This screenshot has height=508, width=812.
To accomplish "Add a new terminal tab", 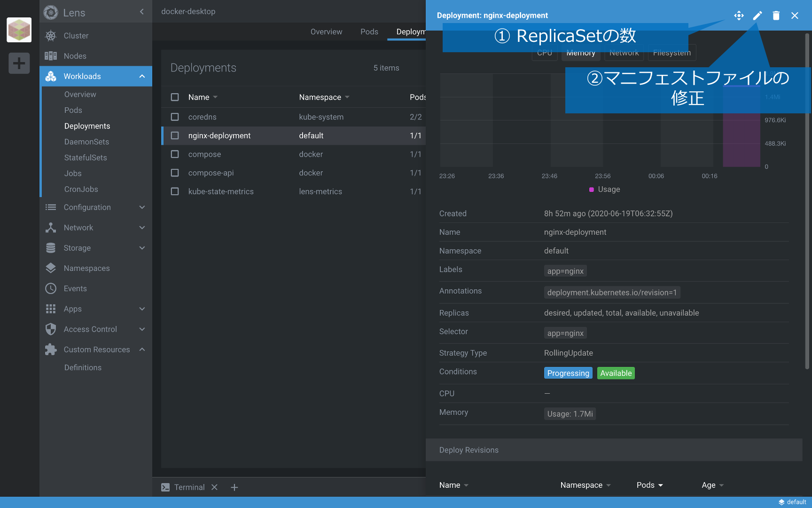I will coord(234,487).
